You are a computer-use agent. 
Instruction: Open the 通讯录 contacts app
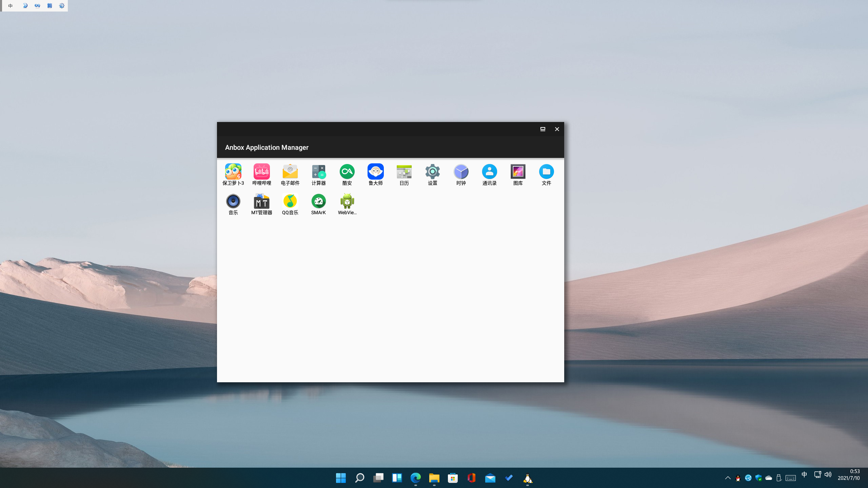[490, 172]
